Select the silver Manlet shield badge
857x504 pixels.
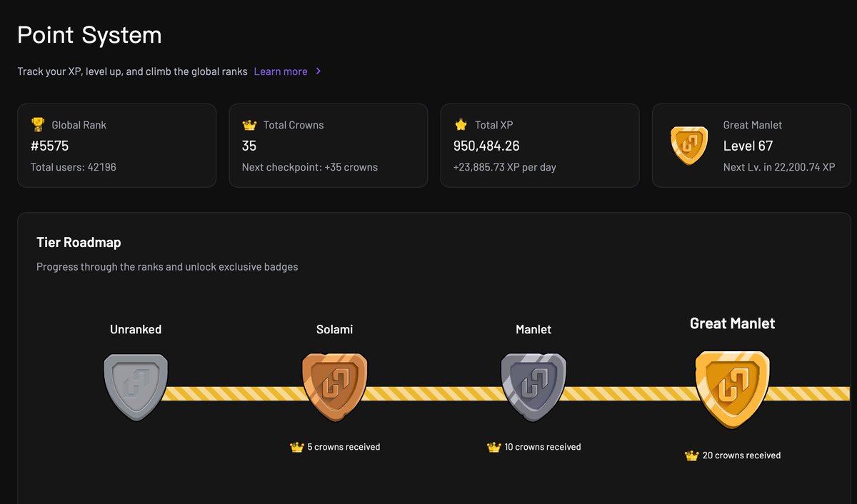[533, 386]
